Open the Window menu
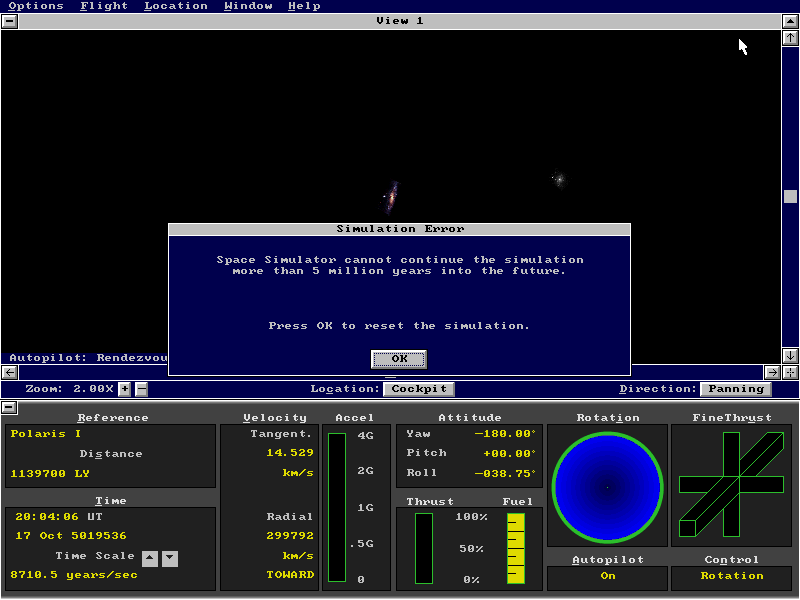The height and width of the screenshot is (600, 800). click(x=248, y=6)
